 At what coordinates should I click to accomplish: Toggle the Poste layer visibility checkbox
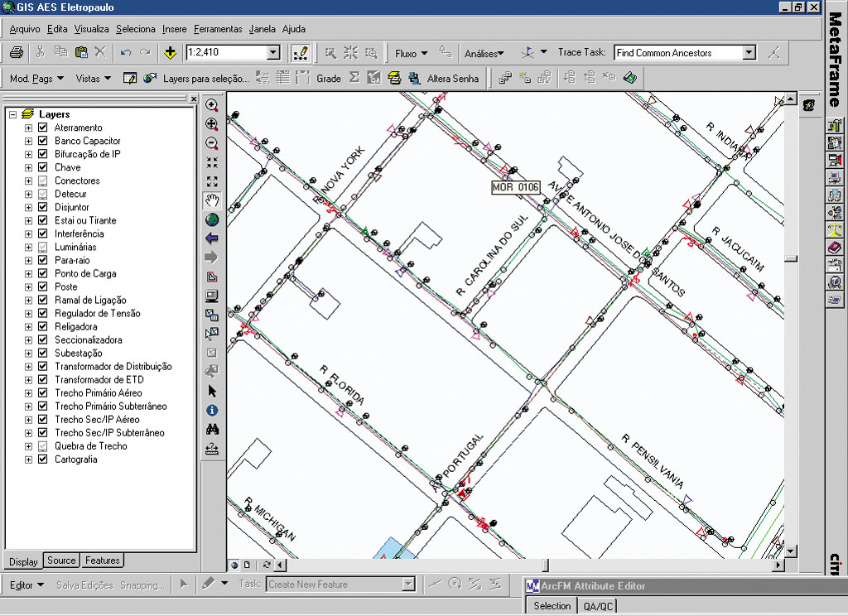[x=42, y=286]
